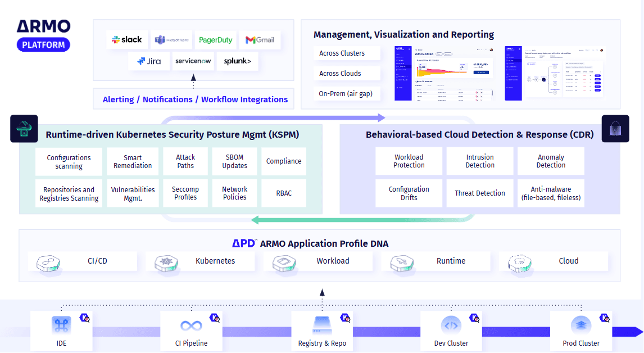Click the Splunk integration icon
This screenshot has width=644, height=353.
[x=237, y=61]
